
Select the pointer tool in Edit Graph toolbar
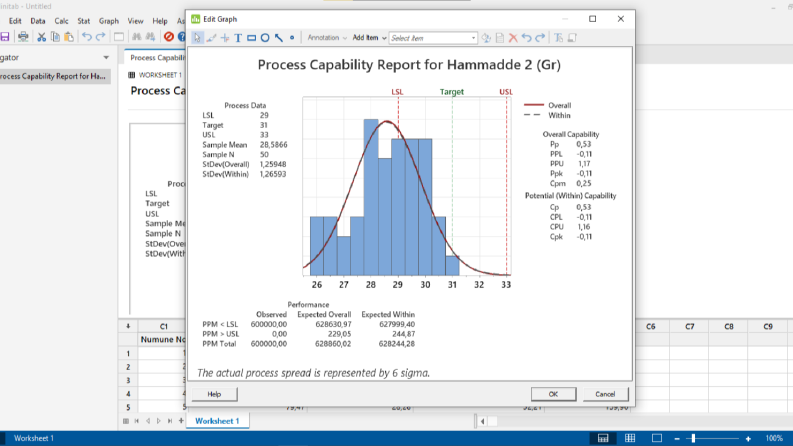tap(197, 38)
